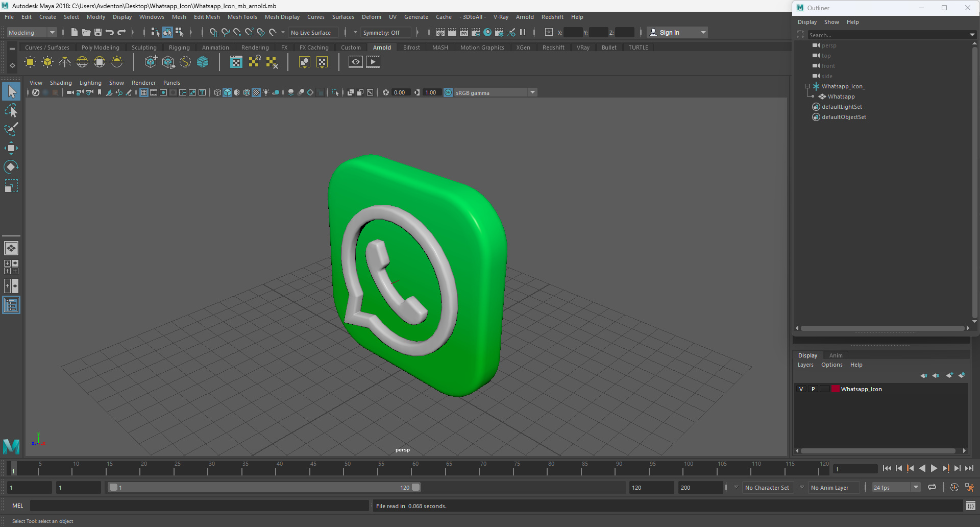
Task: Toggle playback P of Whatsapp_Icon layer
Action: coord(813,389)
